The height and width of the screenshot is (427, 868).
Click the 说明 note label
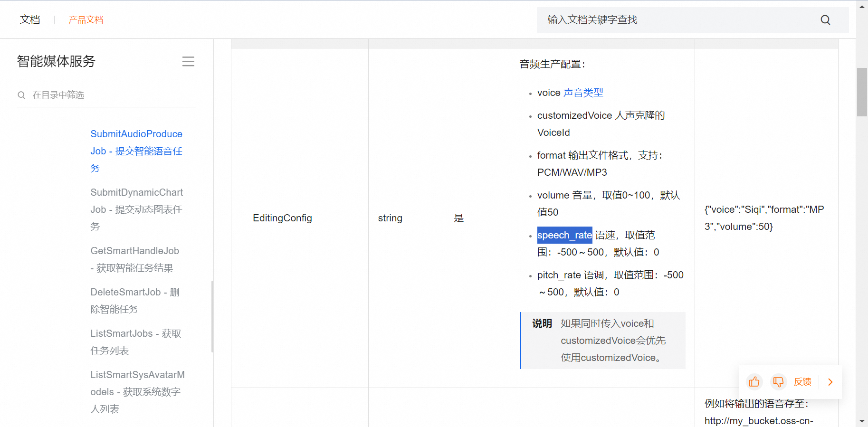pos(542,323)
